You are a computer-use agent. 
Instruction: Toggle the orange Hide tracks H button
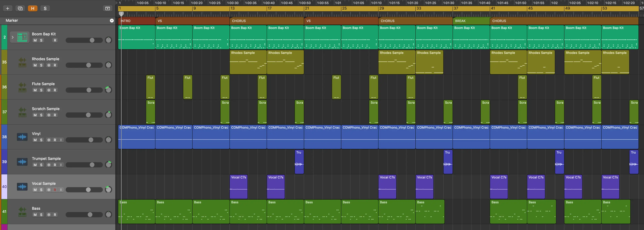point(33,9)
